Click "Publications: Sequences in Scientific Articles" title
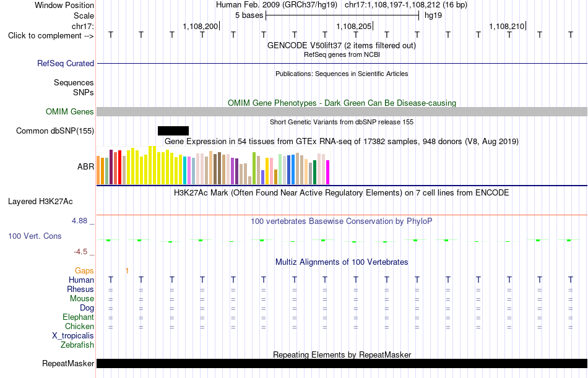Viewport: 588px width, 378px height. pyautogui.click(x=342, y=74)
